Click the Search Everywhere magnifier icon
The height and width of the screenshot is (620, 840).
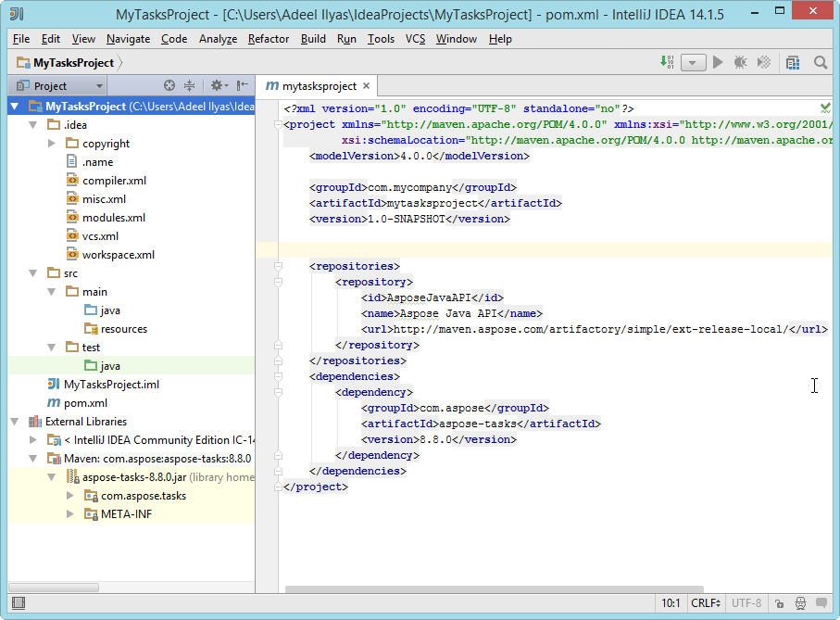coord(821,62)
